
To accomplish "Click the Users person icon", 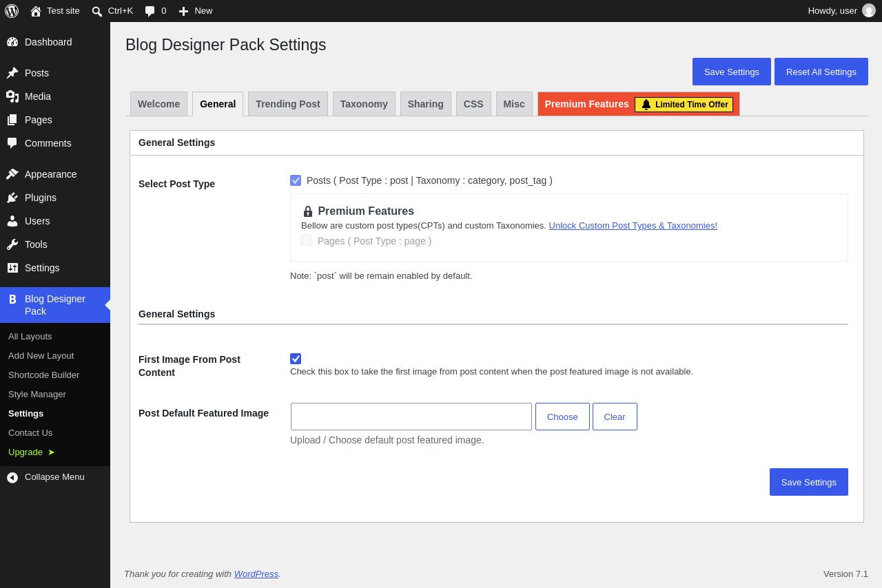I will pyautogui.click(x=12, y=221).
